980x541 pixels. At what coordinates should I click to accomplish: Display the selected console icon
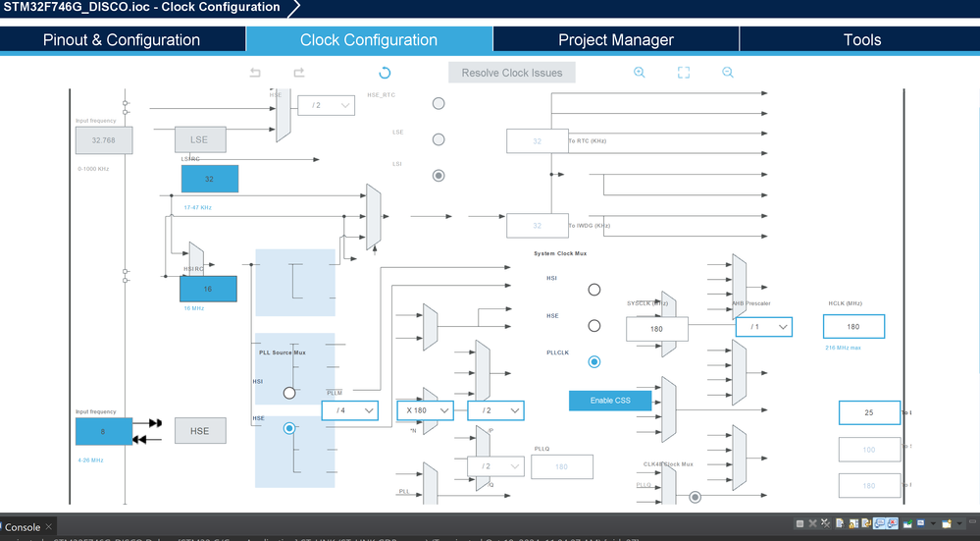tap(921, 523)
